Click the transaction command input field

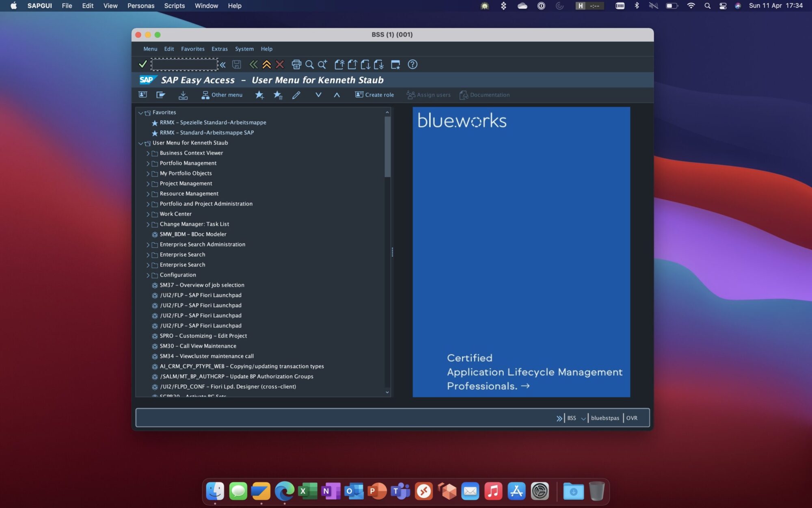(x=184, y=64)
